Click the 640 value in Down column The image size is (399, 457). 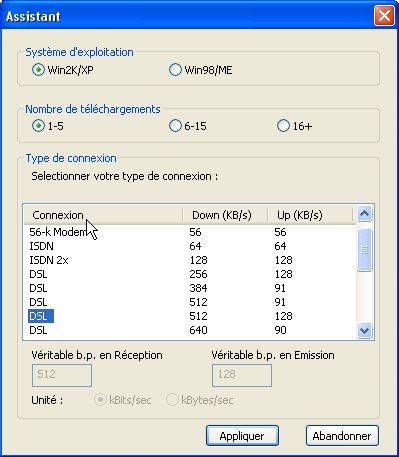coord(198,330)
